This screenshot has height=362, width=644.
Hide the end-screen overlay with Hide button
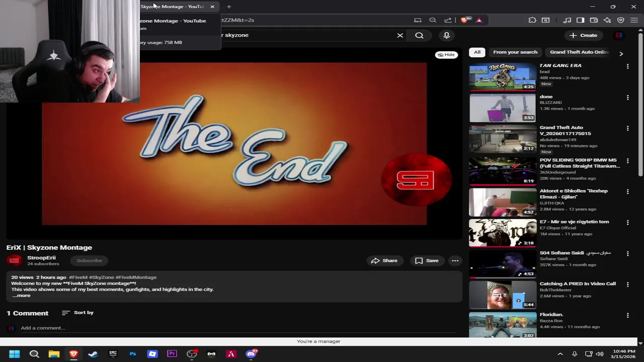tap(446, 54)
